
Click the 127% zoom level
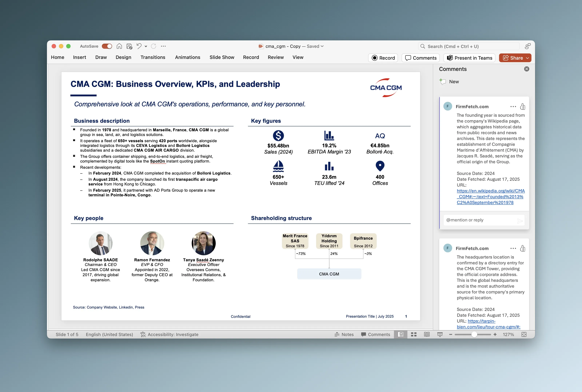508,335
